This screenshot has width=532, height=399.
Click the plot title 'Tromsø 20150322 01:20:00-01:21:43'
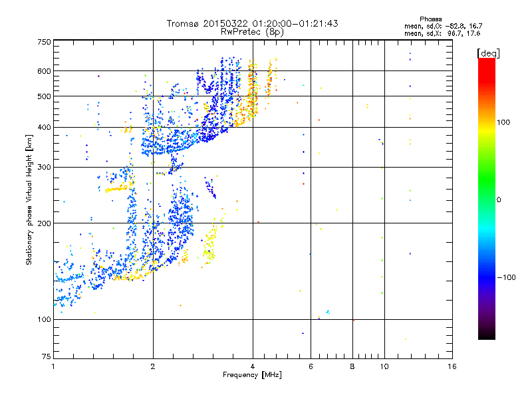[252, 23]
